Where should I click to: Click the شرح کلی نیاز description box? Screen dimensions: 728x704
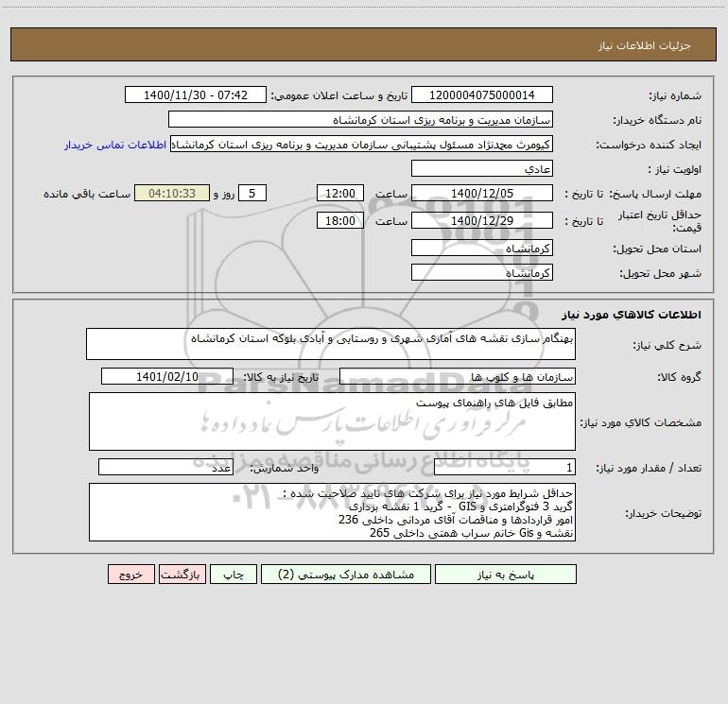click(331, 344)
